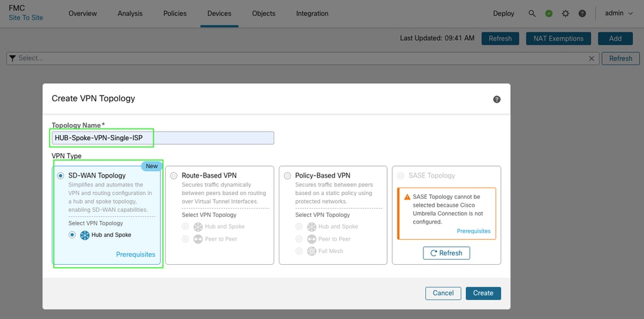Click the filter funnel icon
This screenshot has width=644, height=319.
[x=12, y=58]
